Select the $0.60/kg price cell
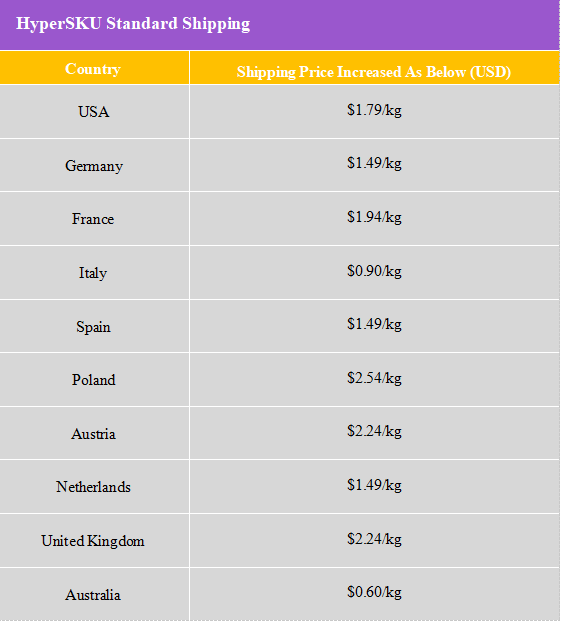561x623 pixels. (374, 594)
